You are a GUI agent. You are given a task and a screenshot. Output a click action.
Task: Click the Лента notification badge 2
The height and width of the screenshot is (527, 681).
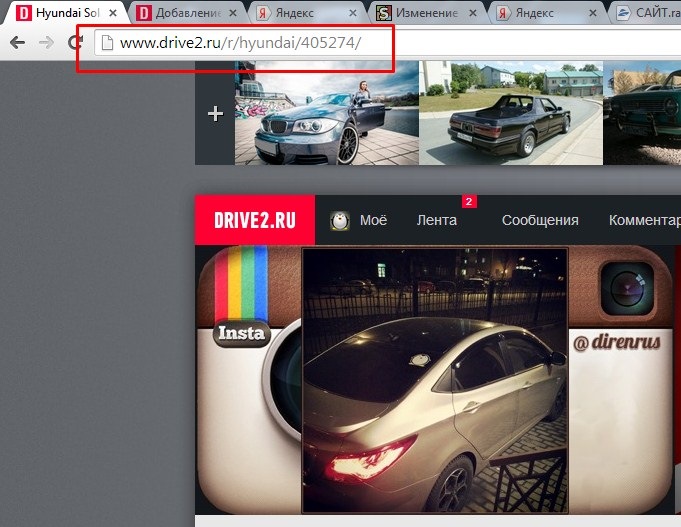[x=469, y=202]
